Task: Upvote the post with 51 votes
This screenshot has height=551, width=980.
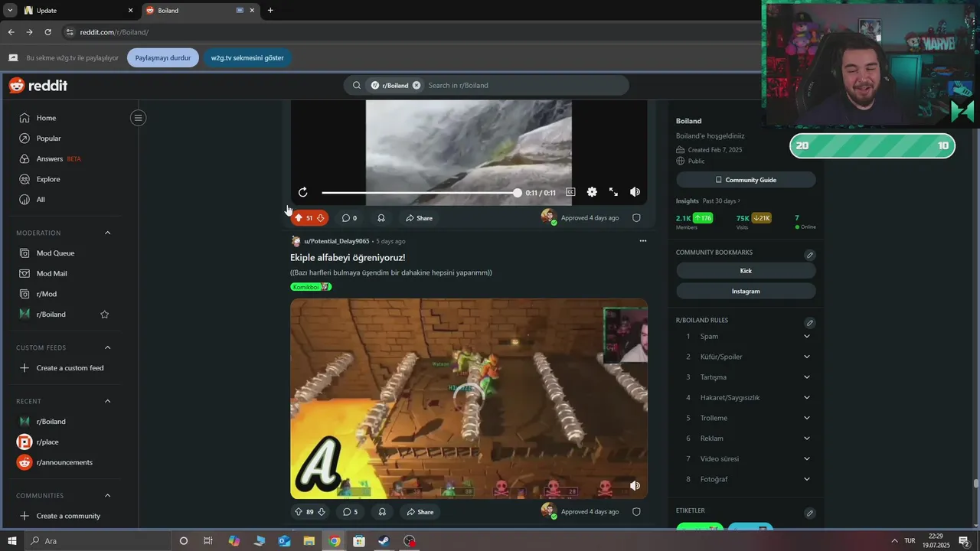Action: pyautogui.click(x=299, y=218)
